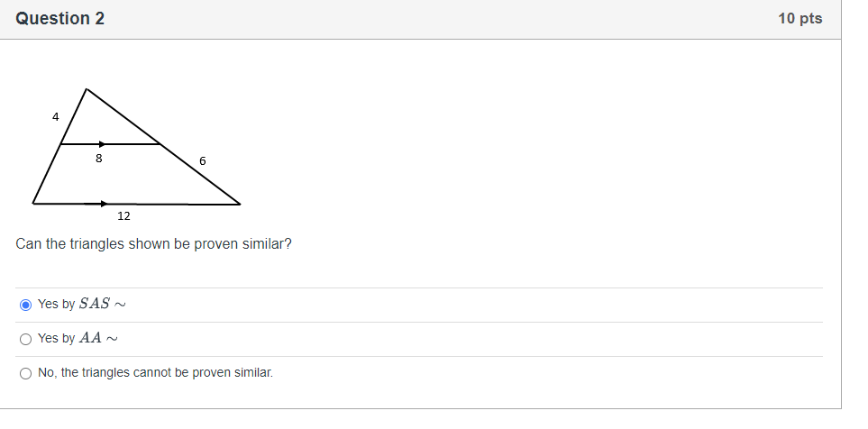Click the 'Yes by AA ~' answer text
The width and height of the screenshot is (868, 429).
(x=78, y=338)
